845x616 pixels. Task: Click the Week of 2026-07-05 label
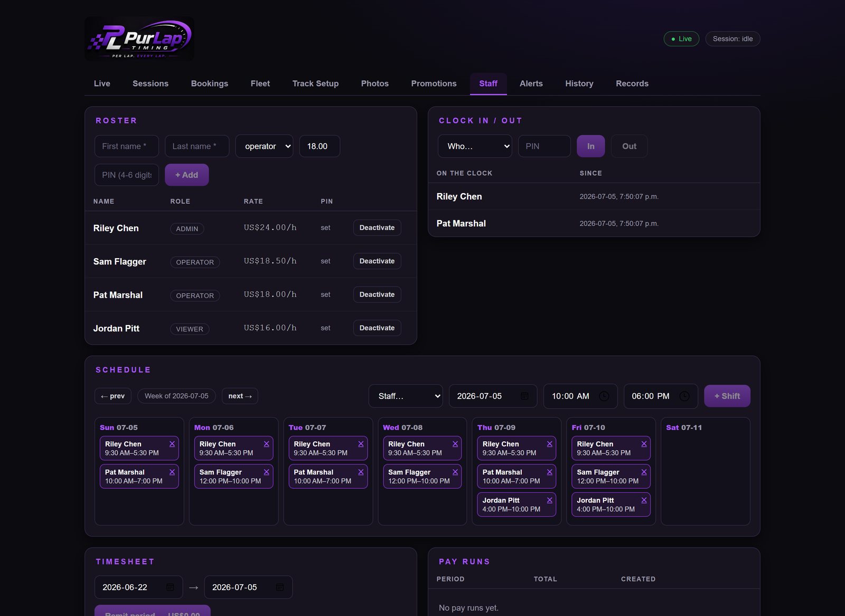pos(176,396)
